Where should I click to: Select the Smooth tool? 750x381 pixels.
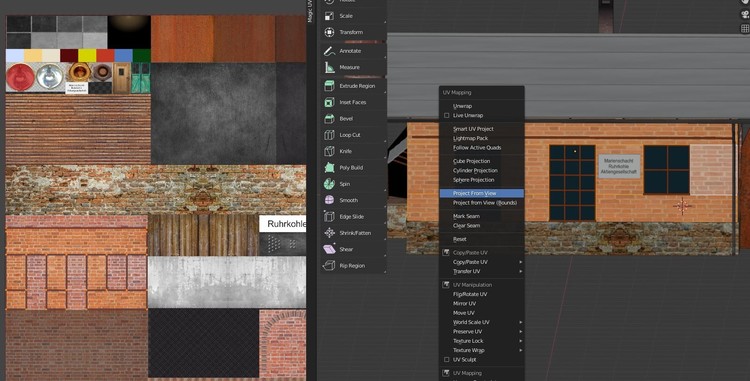(353, 200)
